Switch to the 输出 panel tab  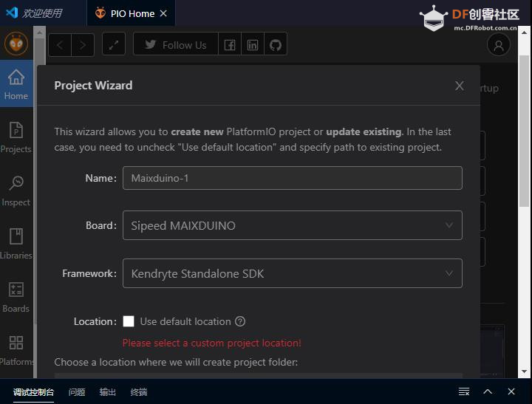click(x=108, y=392)
